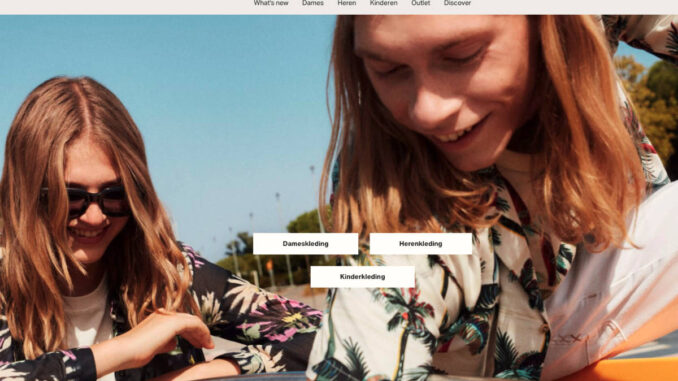Click the Herenkleding button
Viewport: 678px width, 381px height.
point(421,243)
